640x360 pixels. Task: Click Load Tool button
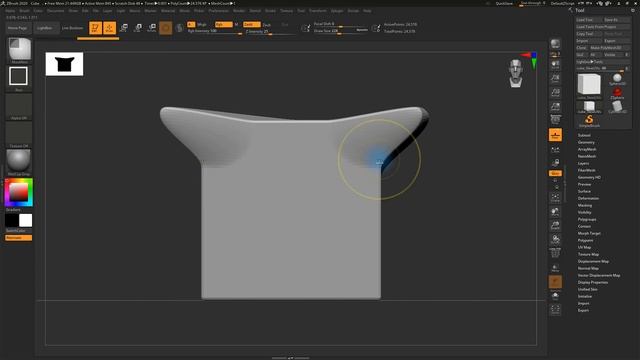click(589, 20)
